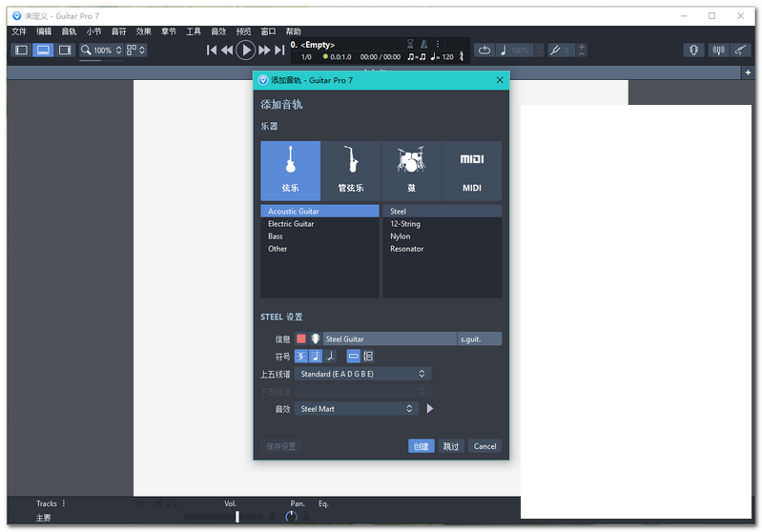Image resolution: width=762 pixels, height=532 pixels.
Task: Open the 音符 menu
Action: pos(119,31)
